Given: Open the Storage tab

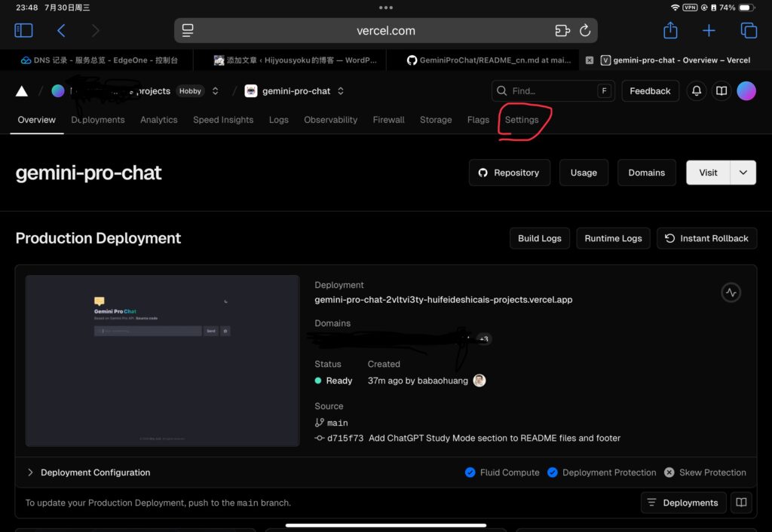Looking at the screenshot, I should [x=436, y=120].
